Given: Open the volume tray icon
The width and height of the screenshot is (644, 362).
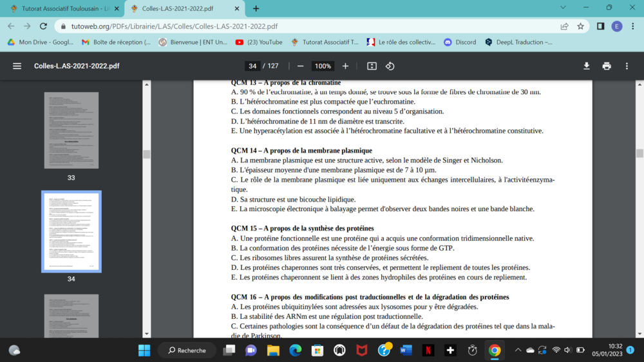Looking at the screenshot, I should pos(567,350).
